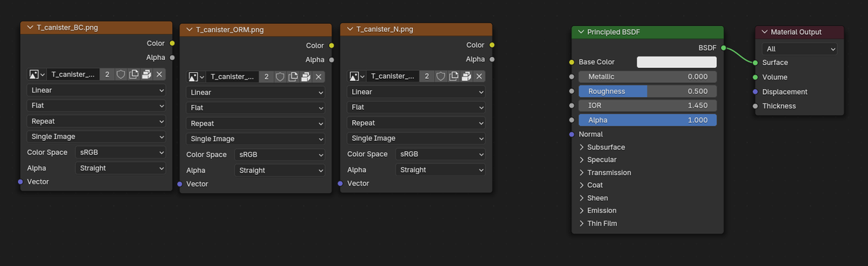Viewport: 868px width, 266px height.
Task: Click Vector input socket of T_canister_ORM.png
Action: click(180, 184)
